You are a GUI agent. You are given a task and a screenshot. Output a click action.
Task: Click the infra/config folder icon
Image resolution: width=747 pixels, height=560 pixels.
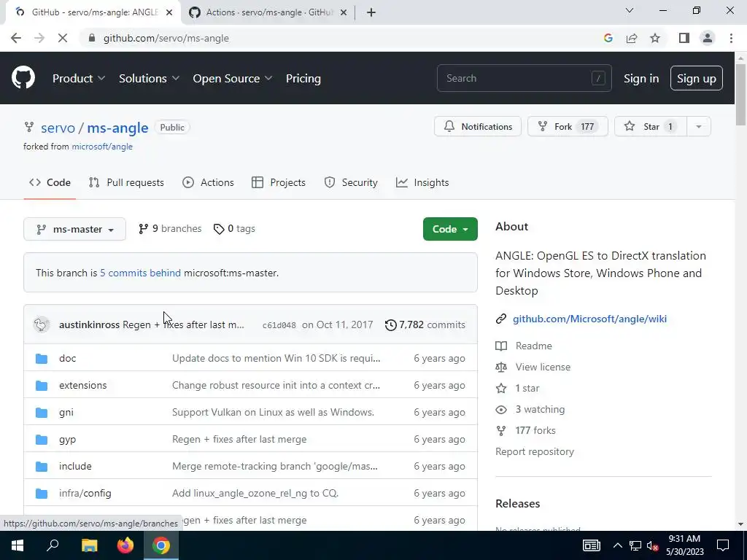point(42,494)
